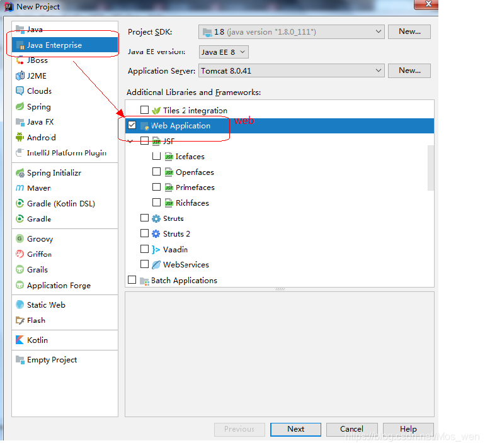Select the Java folder icon in the sidebar
Viewport: 485px width, 448px height.
pos(20,30)
